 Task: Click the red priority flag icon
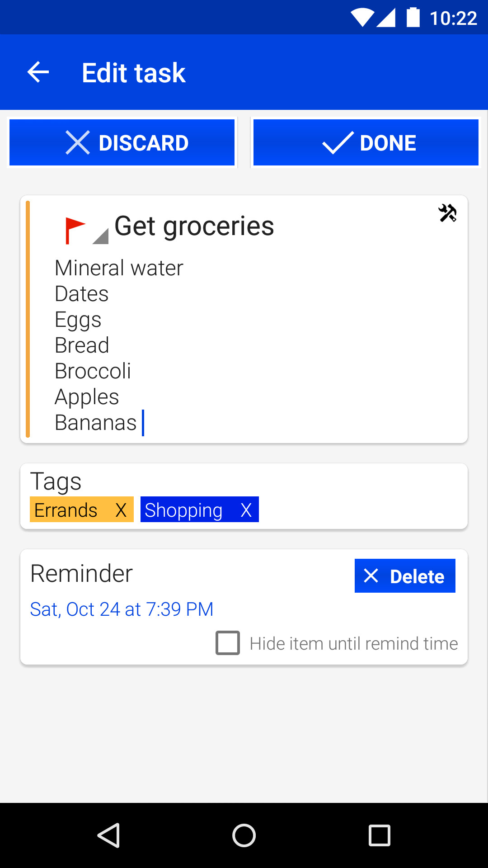(75, 230)
